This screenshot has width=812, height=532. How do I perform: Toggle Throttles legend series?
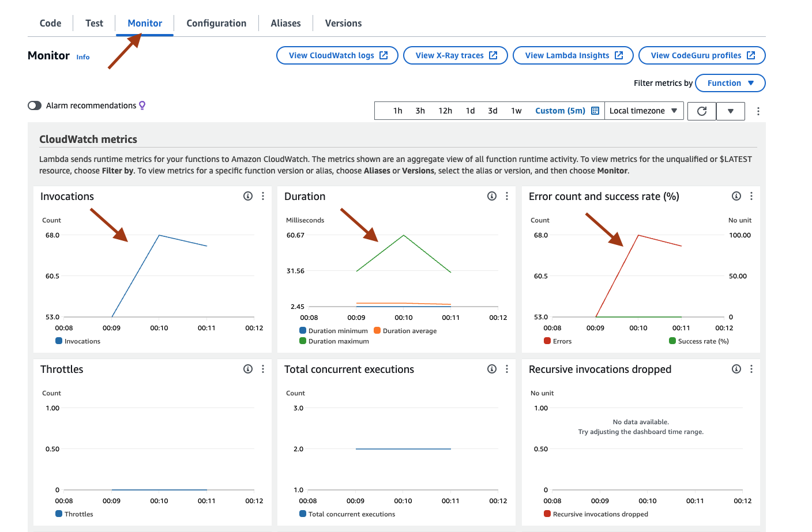coord(74,514)
